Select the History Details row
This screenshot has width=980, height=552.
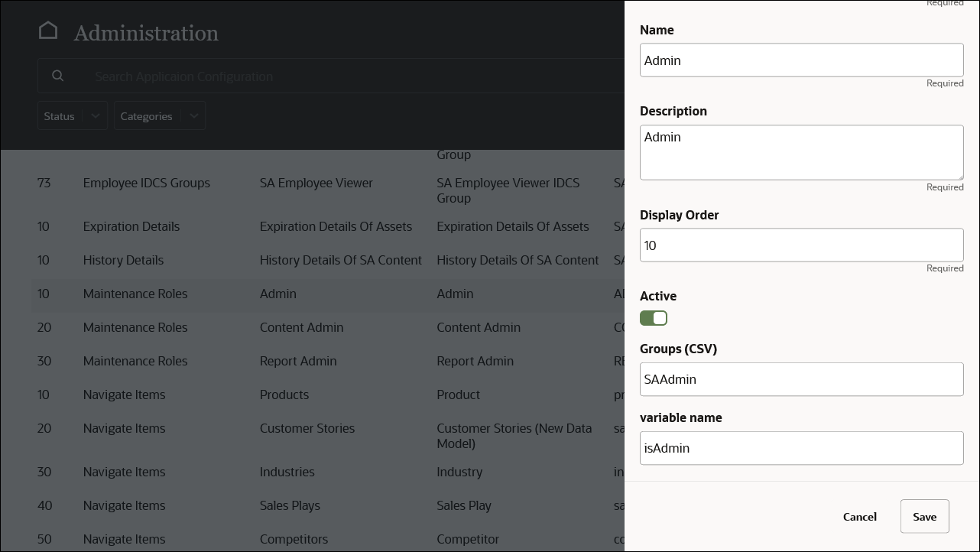[306, 260]
